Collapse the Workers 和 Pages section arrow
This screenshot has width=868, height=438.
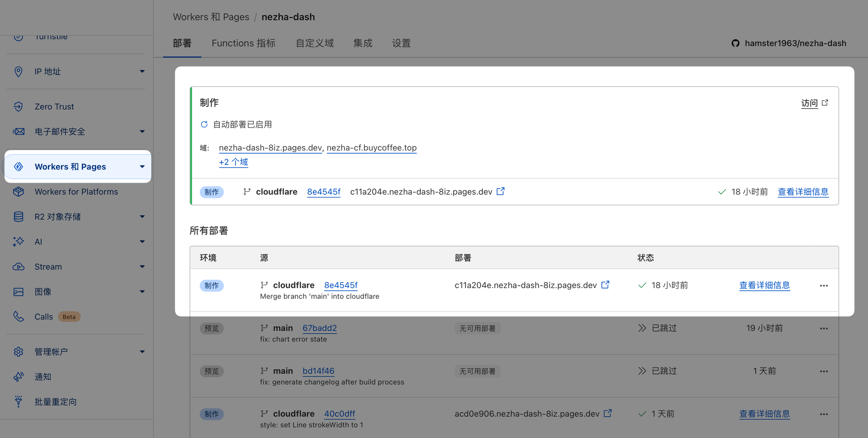pyautogui.click(x=142, y=167)
